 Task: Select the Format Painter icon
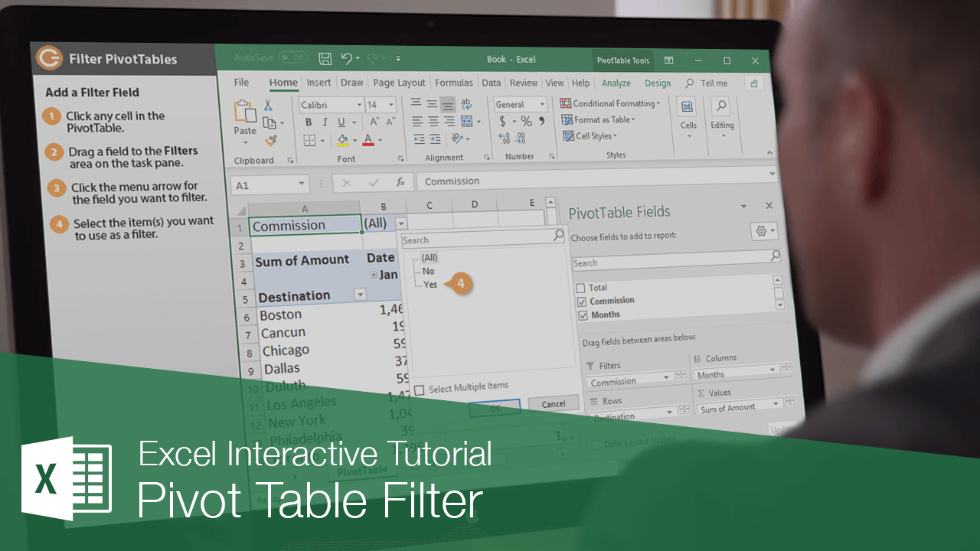click(x=272, y=139)
